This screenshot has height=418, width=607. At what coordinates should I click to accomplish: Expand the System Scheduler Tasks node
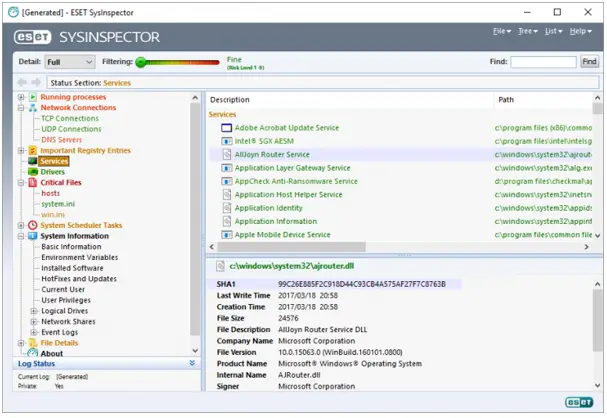coord(21,225)
